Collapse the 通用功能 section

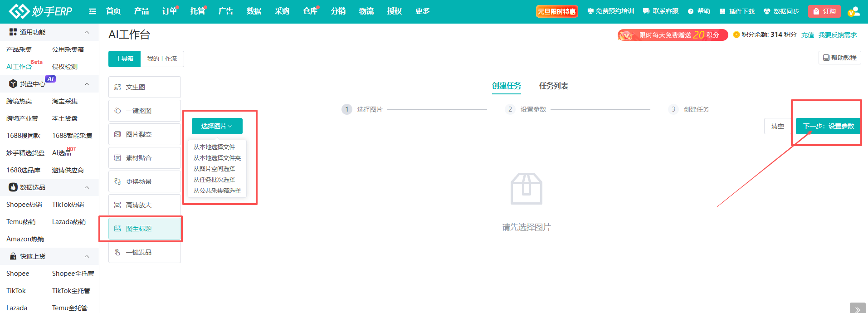click(87, 32)
